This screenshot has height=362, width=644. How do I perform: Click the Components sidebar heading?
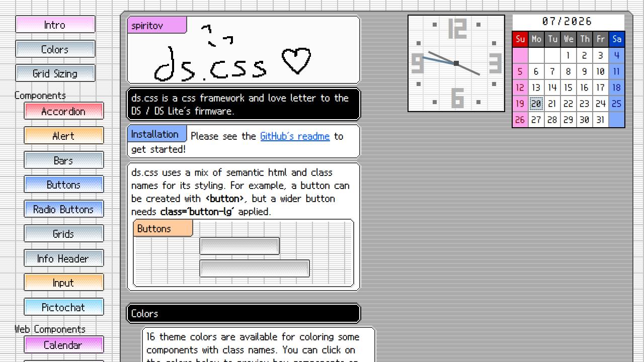(x=40, y=96)
